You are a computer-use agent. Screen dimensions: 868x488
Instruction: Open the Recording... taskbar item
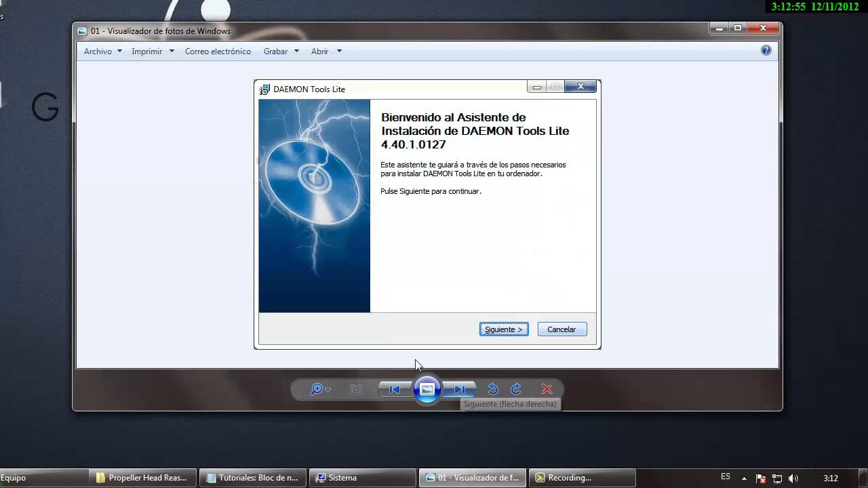[x=583, y=478]
